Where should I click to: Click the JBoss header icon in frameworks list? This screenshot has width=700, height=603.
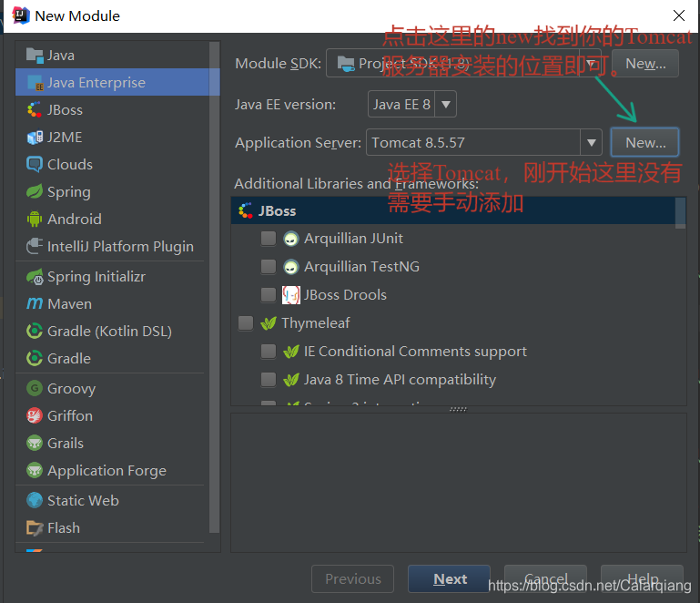245,210
